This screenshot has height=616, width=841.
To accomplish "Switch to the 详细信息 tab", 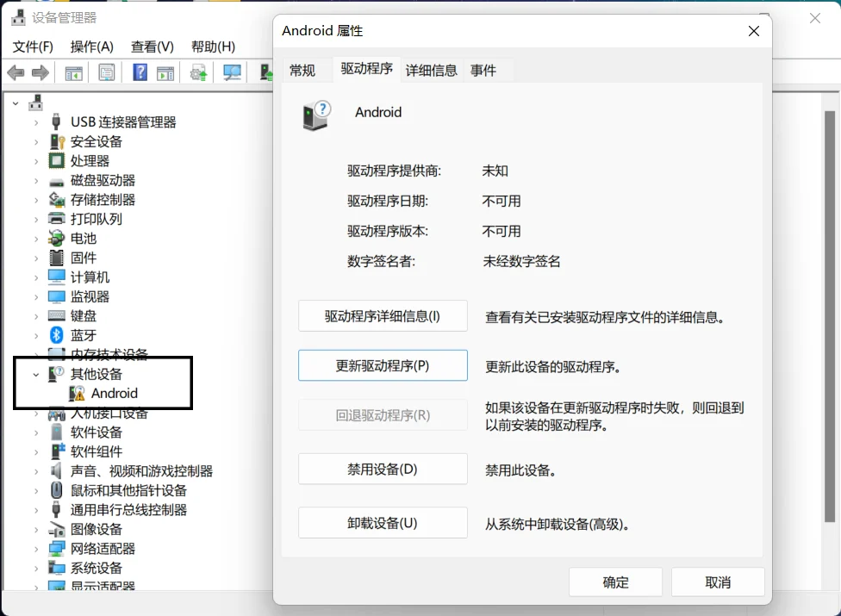I will pyautogui.click(x=431, y=71).
